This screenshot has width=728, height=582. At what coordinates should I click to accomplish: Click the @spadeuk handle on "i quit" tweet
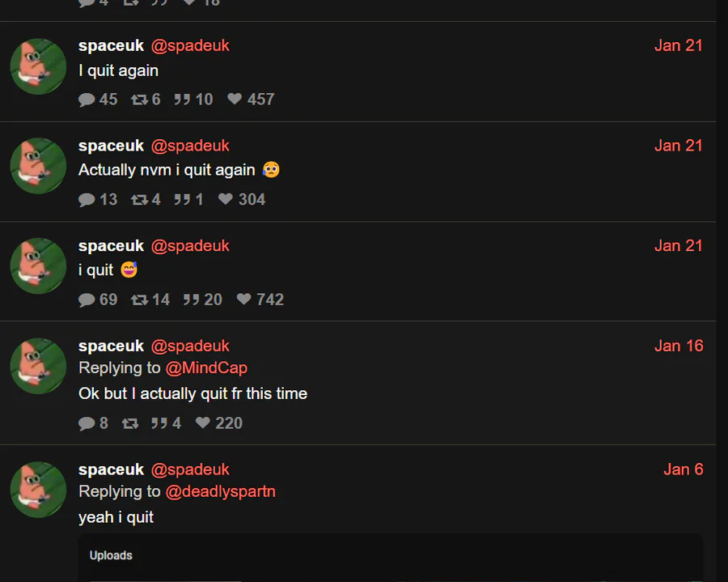click(190, 246)
